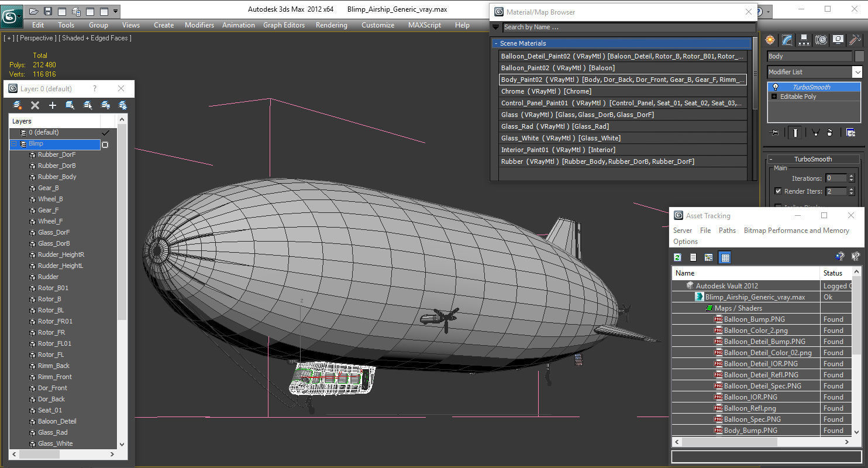Viewport: 868px width, 468px height.
Task: Switch Asset Tracking to table view
Action: [725, 257]
